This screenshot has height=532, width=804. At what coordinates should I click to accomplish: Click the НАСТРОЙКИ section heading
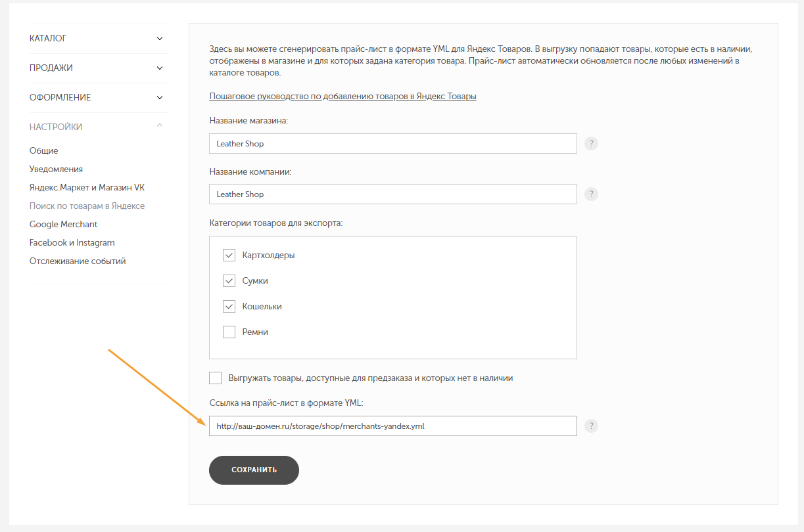[x=56, y=127]
